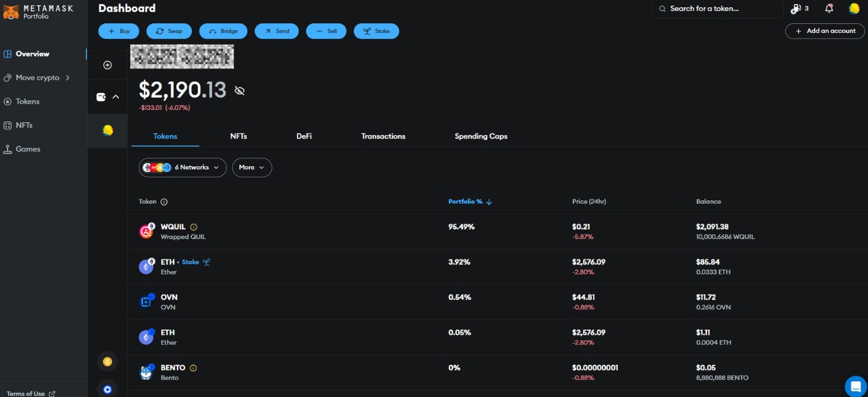Open the More filter dropdown
Screen dimensions: 868x397
click(x=251, y=168)
